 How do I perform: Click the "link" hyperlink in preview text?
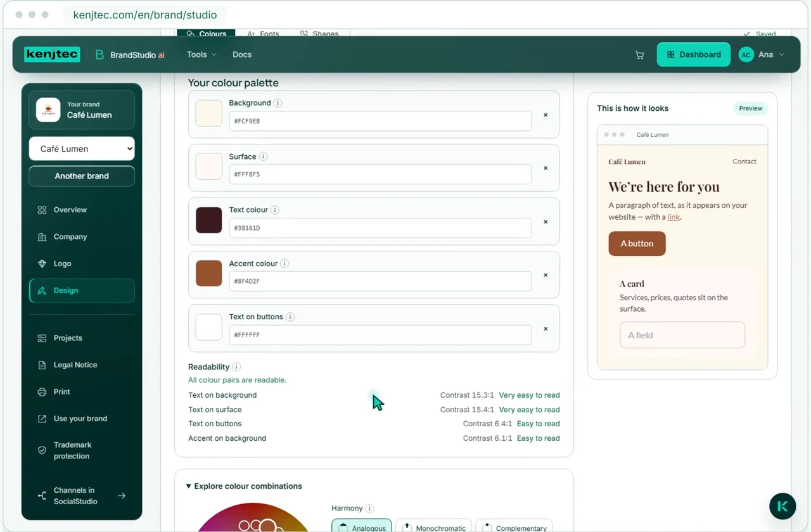tap(674, 217)
